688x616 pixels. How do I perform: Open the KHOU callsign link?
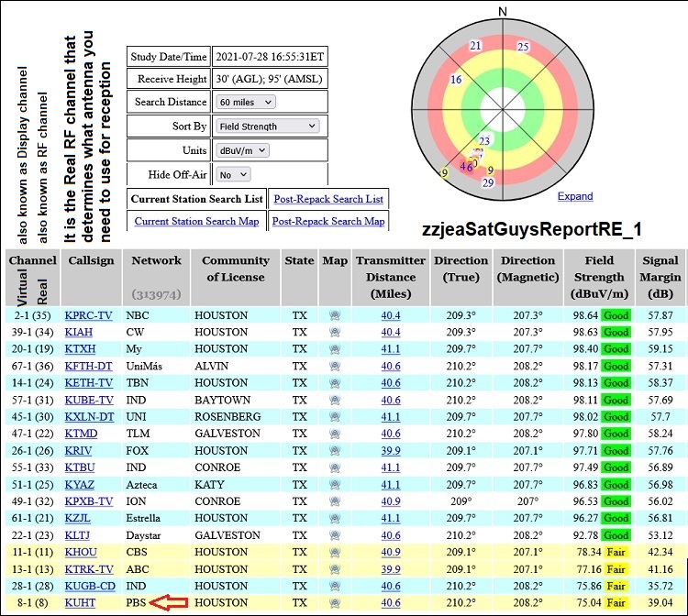point(81,552)
